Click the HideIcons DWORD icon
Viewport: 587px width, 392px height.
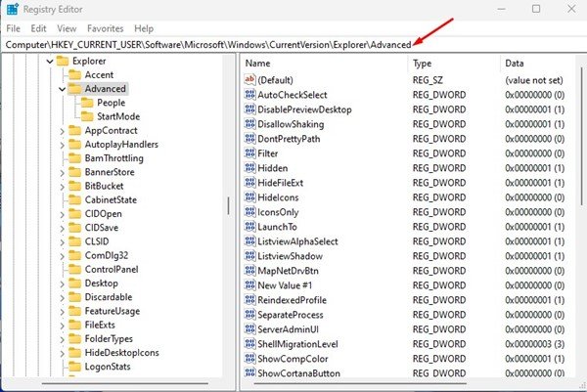coord(249,196)
